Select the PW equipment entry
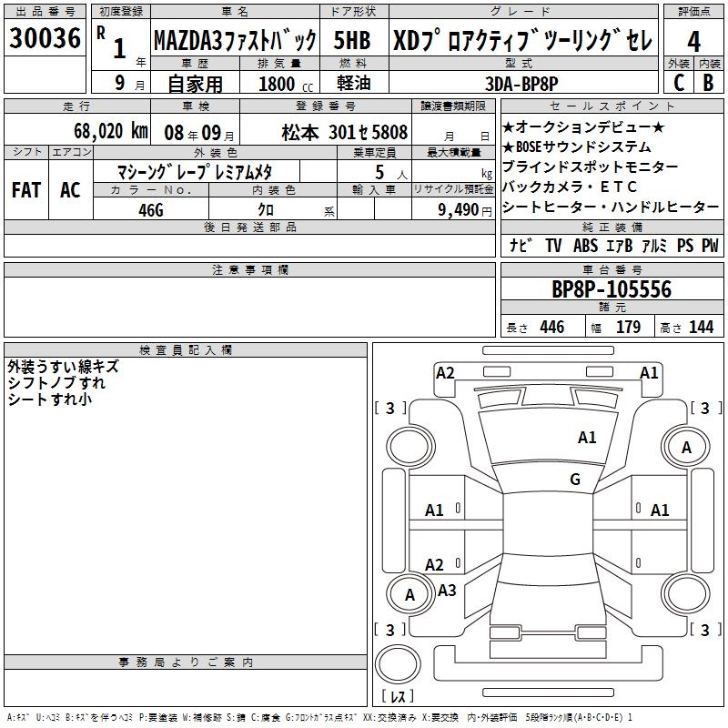The width and height of the screenshot is (728, 728). 710,245
